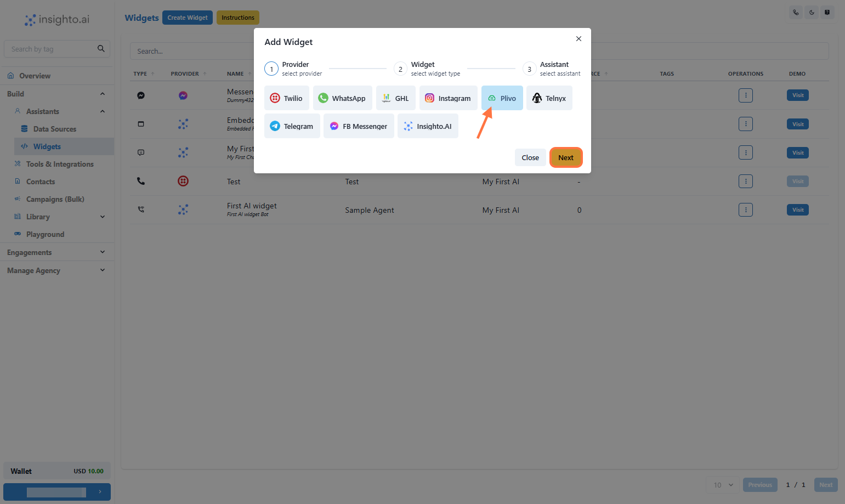Click the search magnifier icon in sidebar

click(101, 48)
